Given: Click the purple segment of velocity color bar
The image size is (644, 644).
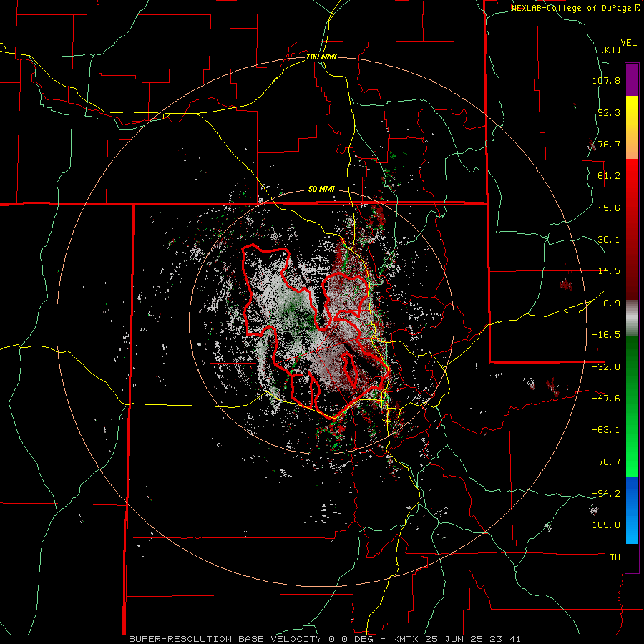Looking at the screenshot, I should click(632, 79).
